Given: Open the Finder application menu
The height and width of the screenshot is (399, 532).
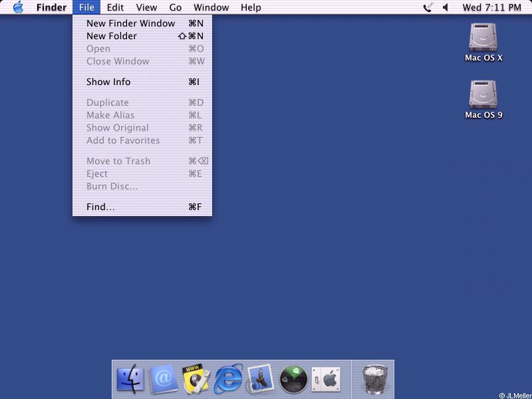Looking at the screenshot, I should pos(52,7).
